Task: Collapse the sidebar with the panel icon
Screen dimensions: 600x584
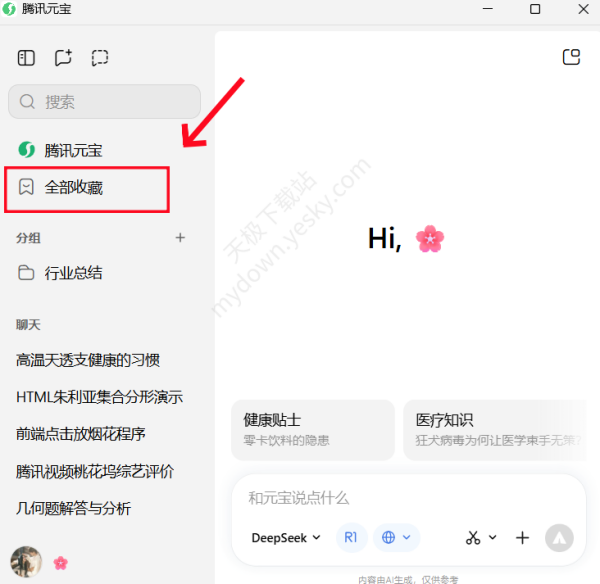Action: click(x=27, y=58)
